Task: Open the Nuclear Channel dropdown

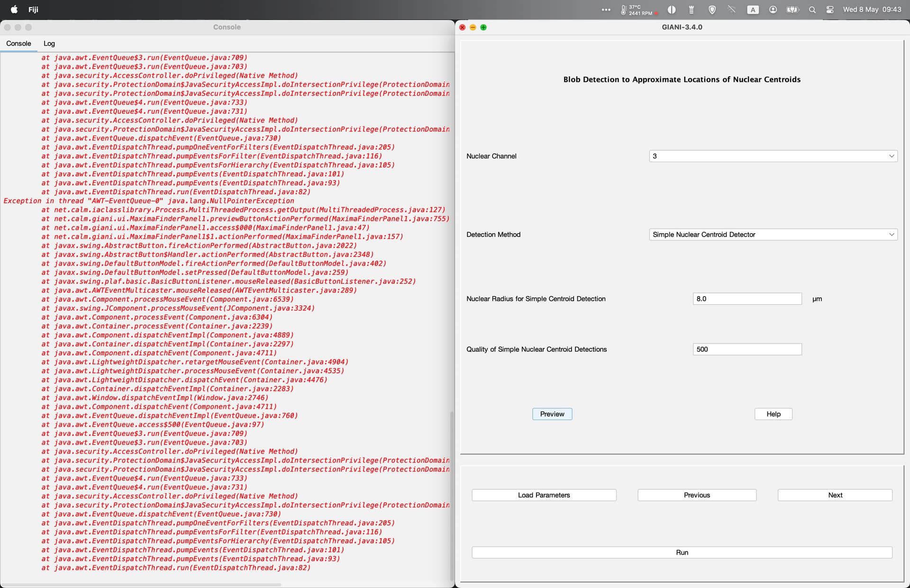Action: [x=773, y=156]
